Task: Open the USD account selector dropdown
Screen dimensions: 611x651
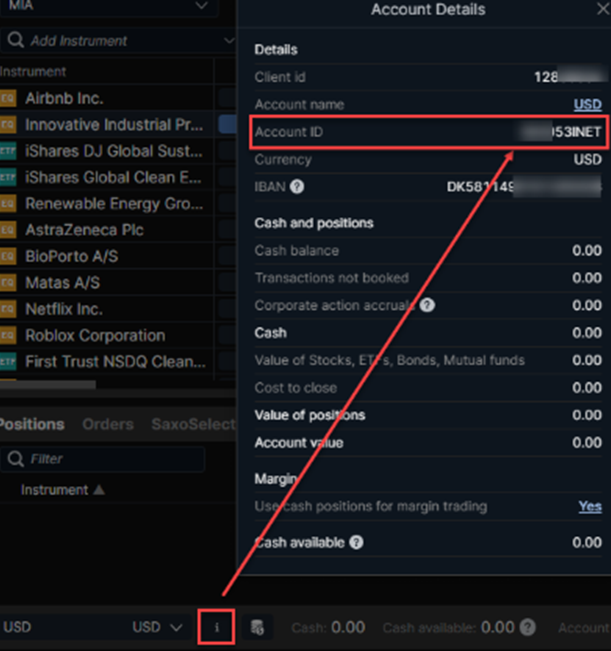Action: 160,627
